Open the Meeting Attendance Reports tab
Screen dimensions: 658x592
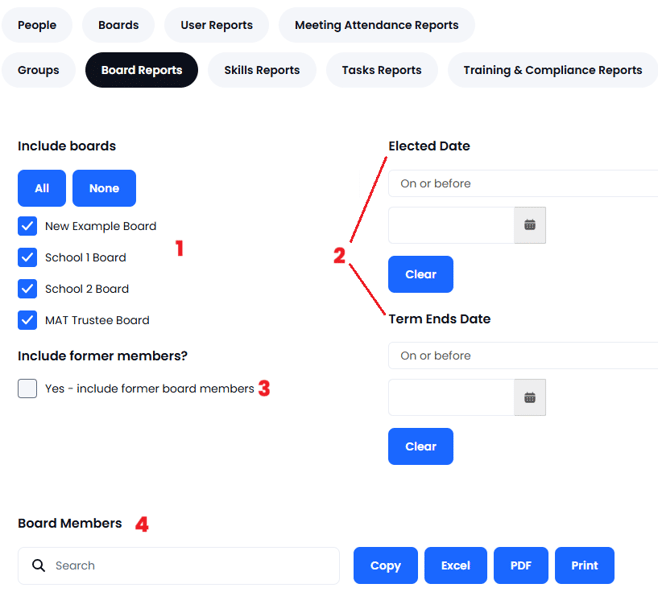[376, 25]
